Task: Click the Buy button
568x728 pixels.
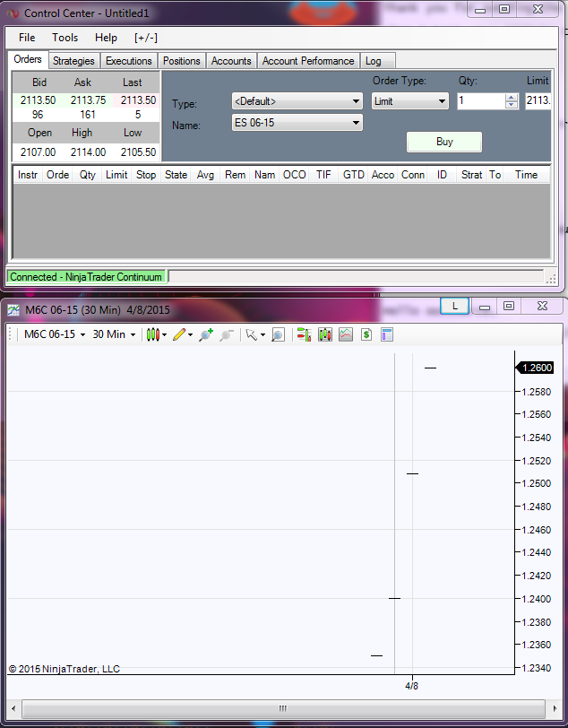Action: click(x=444, y=142)
